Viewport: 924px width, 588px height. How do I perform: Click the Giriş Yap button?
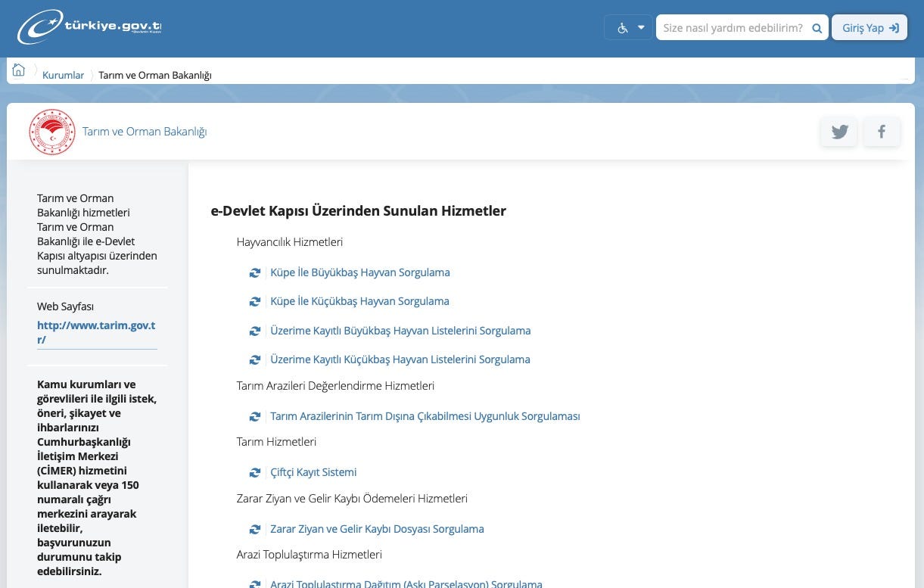pyautogui.click(x=870, y=28)
